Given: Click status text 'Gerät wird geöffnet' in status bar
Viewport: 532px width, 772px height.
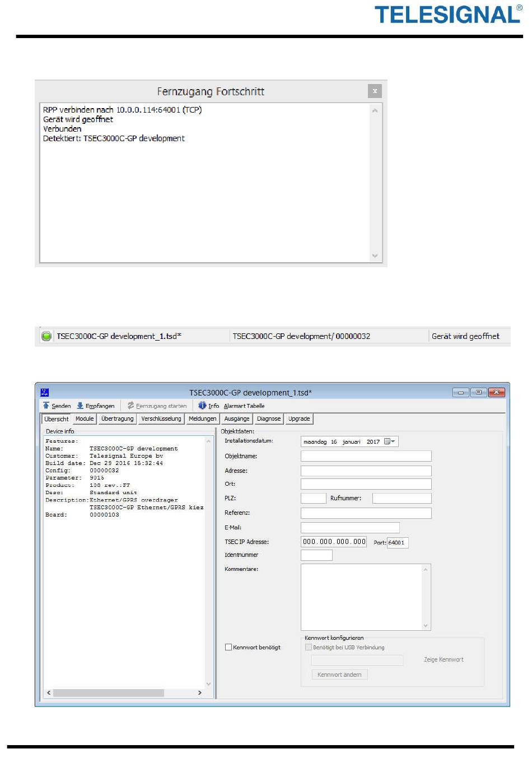Looking at the screenshot, I should (x=465, y=336).
